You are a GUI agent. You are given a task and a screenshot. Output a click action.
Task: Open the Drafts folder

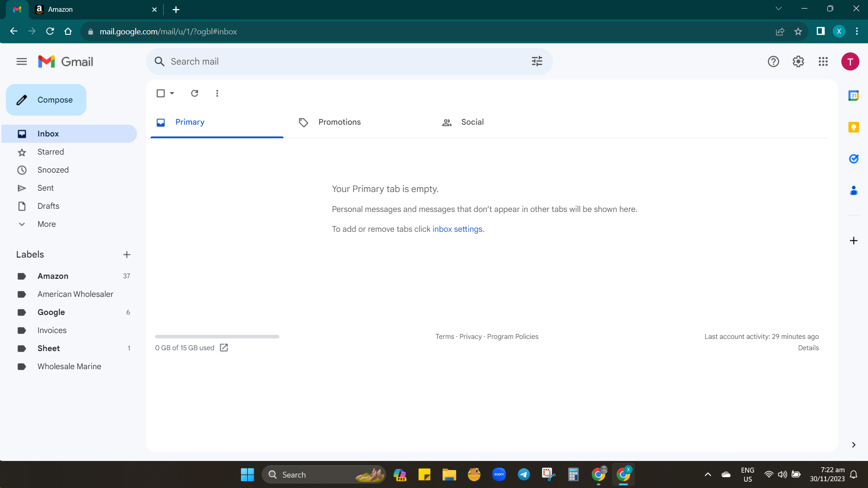pos(69,206)
